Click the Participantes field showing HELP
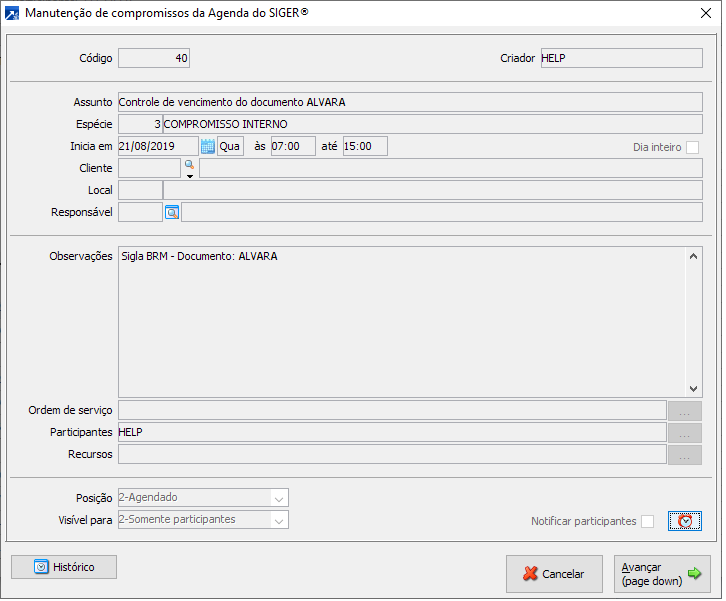The height and width of the screenshot is (601, 726). (x=392, y=433)
